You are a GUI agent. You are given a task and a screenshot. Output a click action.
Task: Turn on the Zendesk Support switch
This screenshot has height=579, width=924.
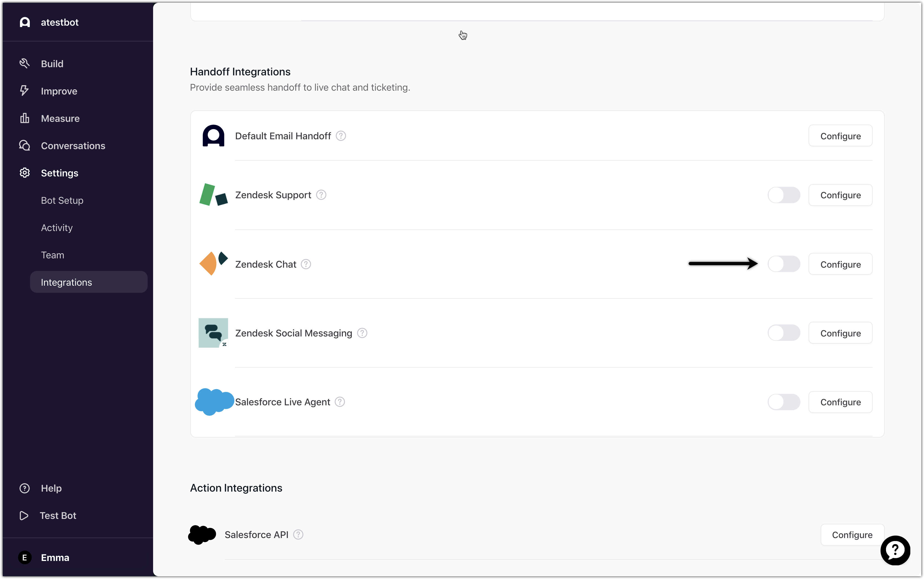(784, 195)
